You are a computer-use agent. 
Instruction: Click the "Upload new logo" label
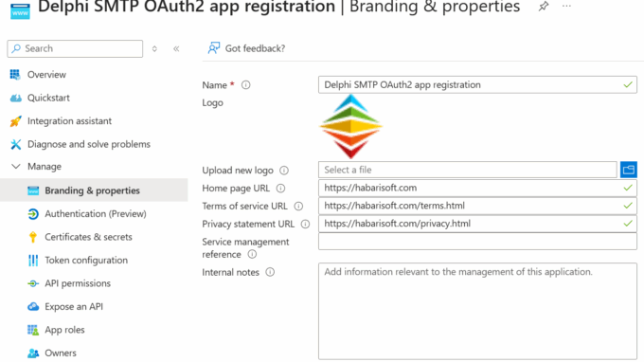(238, 171)
